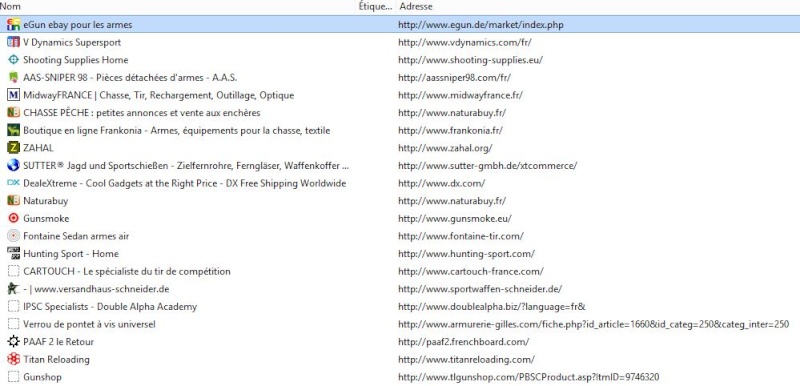Click the Hunting Sport - Home favicon
Image resolution: width=800 pixels, height=386 pixels.
[x=14, y=253]
